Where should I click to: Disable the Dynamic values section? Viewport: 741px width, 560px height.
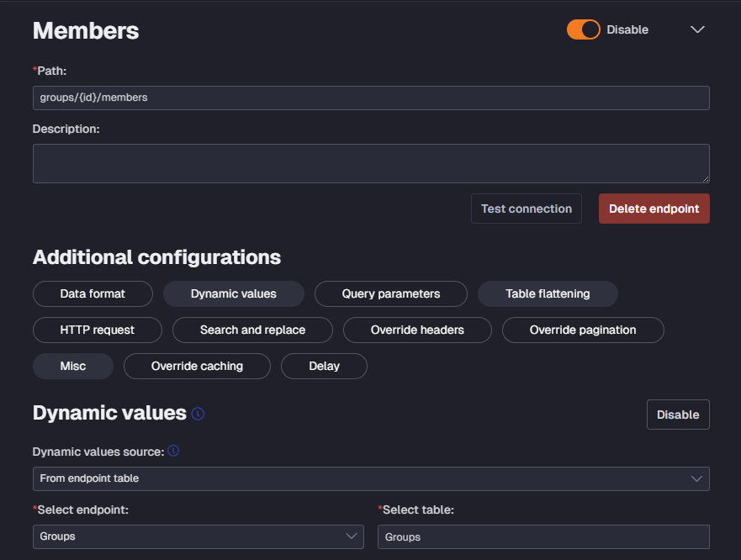[678, 415]
